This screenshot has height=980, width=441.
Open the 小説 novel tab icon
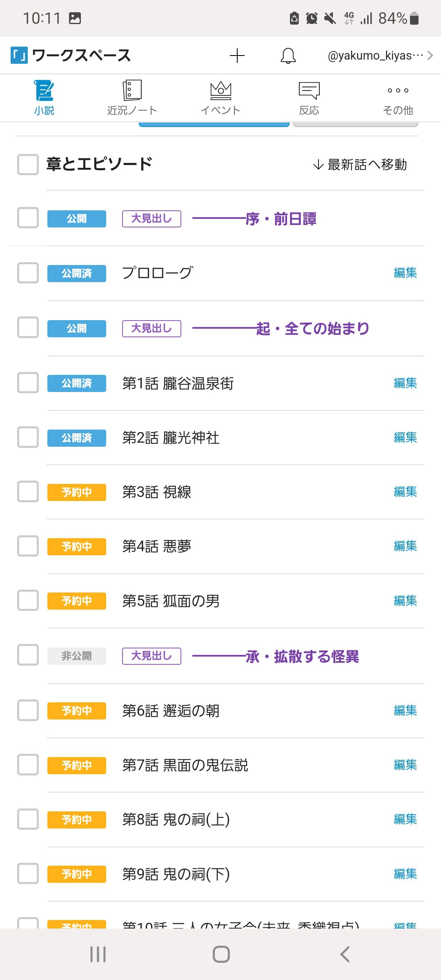[x=44, y=90]
